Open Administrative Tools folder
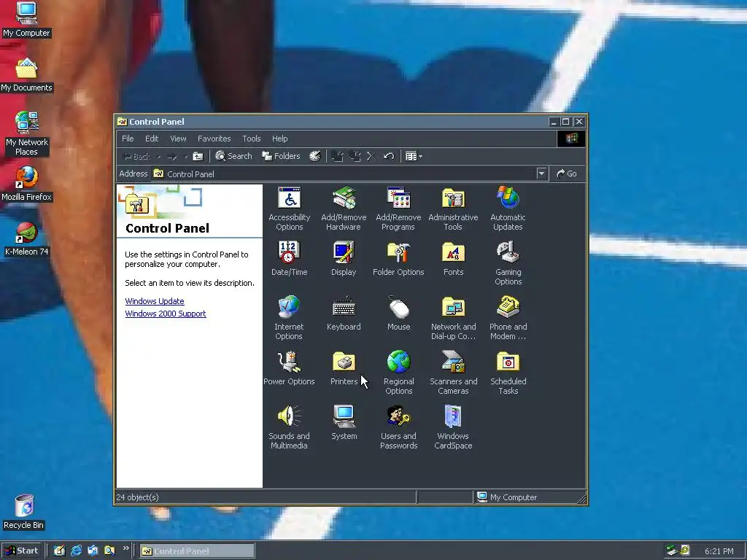The image size is (747, 560). pyautogui.click(x=453, y=209)
